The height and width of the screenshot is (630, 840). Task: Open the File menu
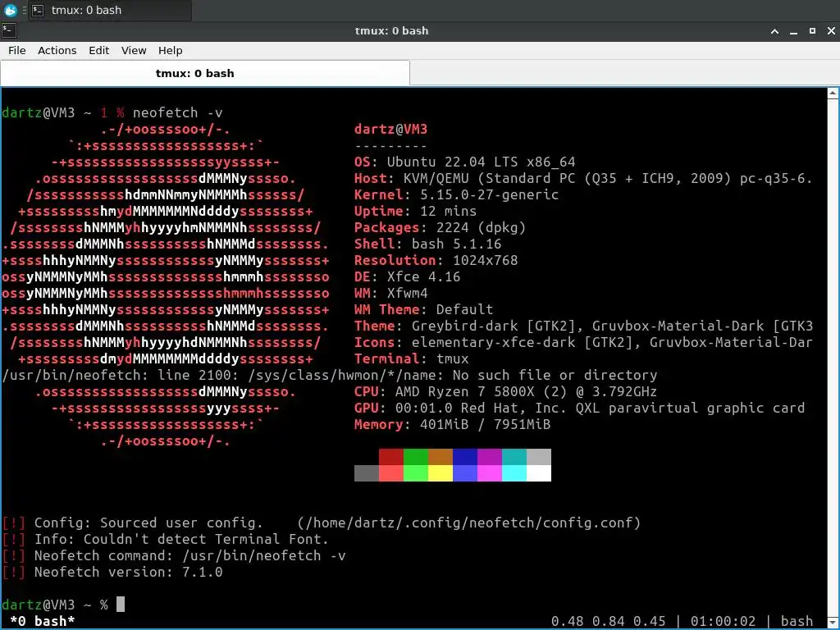(x=16, y=50)
